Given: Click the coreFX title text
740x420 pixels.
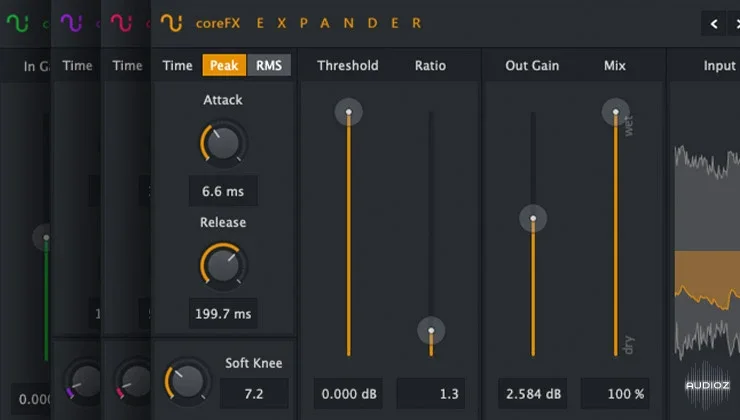Looking at the screenshot, I should click(x=218, y=23).
